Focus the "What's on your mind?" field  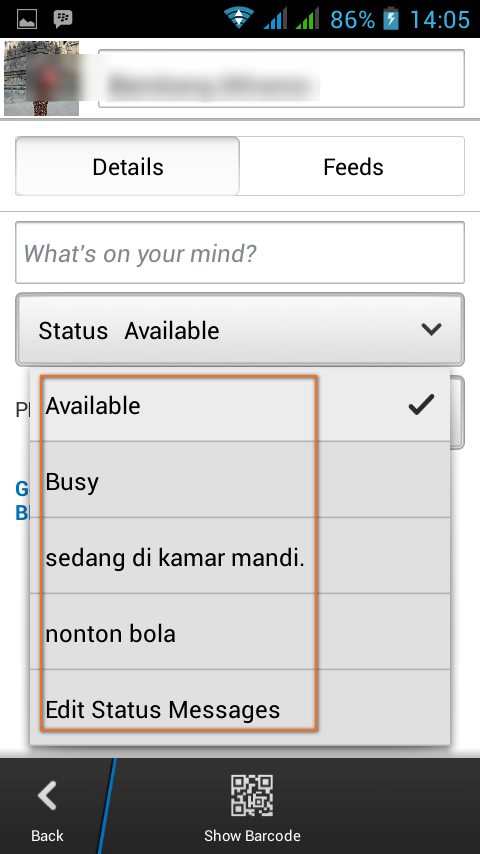(x=240, y=253)
